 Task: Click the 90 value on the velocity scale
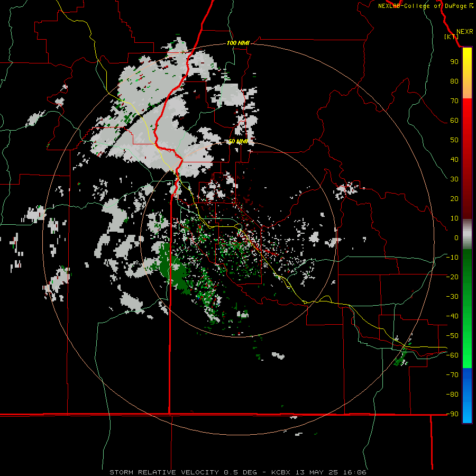(x=454, y=62)
